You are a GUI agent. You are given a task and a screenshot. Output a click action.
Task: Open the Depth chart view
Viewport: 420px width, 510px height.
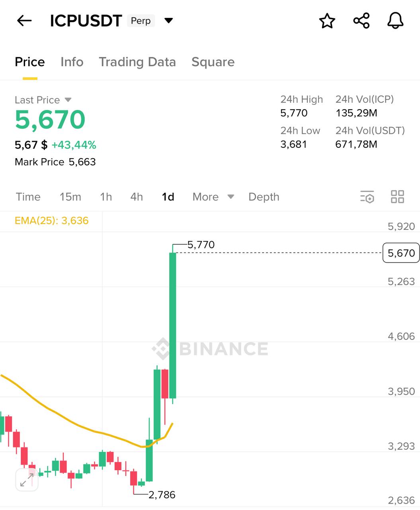click(x=264, y=197)
